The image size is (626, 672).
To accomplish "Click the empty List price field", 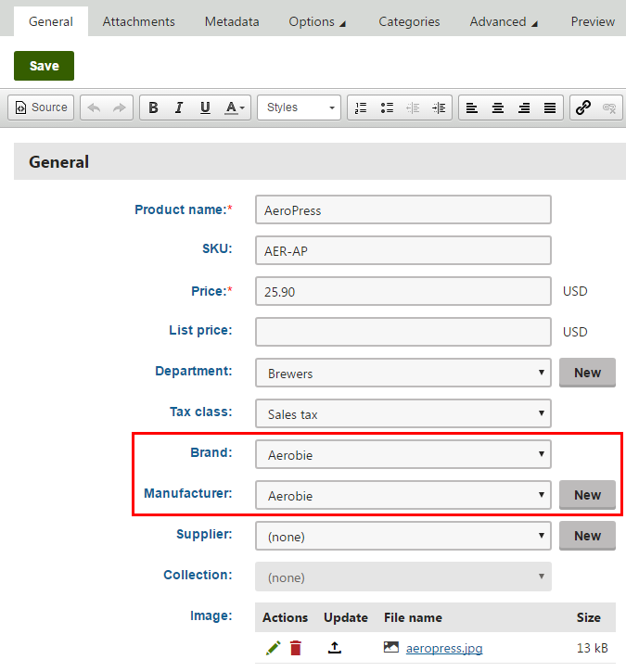I will pyautogui.click(x=403, y=332).
